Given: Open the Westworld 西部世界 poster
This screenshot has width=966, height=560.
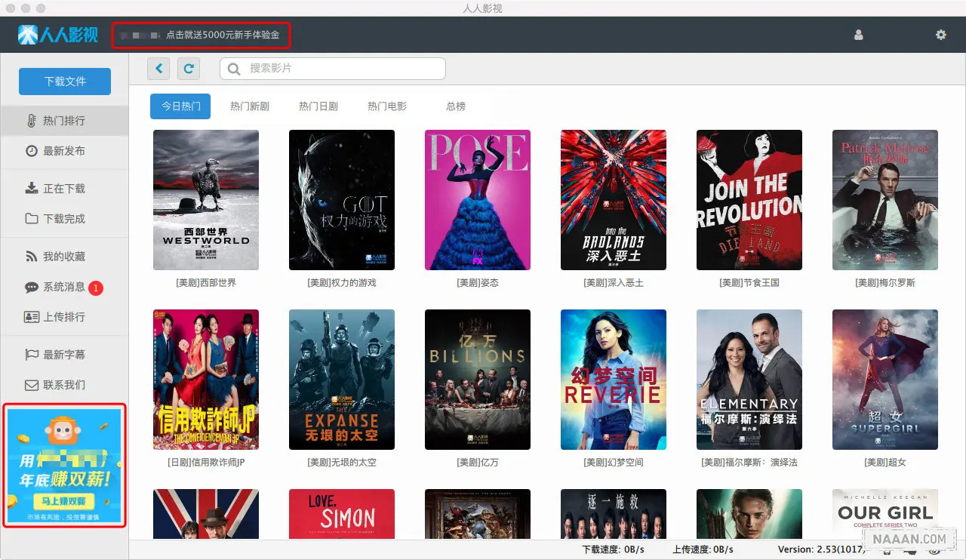Looking at the screenshot, I should [206, 200].
